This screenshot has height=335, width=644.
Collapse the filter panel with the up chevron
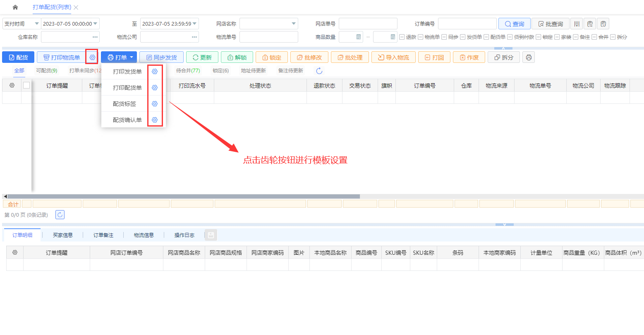pyautogui.click(x=504, y=48)
